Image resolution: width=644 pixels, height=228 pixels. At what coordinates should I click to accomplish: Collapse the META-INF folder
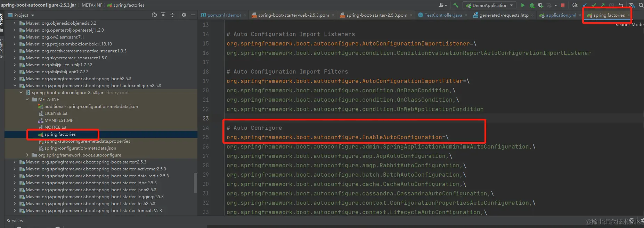pos(27,100)
